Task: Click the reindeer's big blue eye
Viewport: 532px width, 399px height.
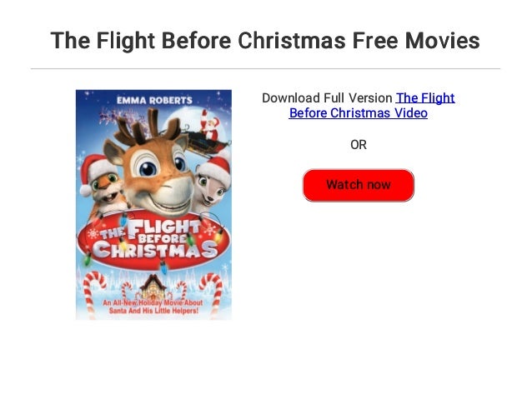Action: (x=148, y=167)
